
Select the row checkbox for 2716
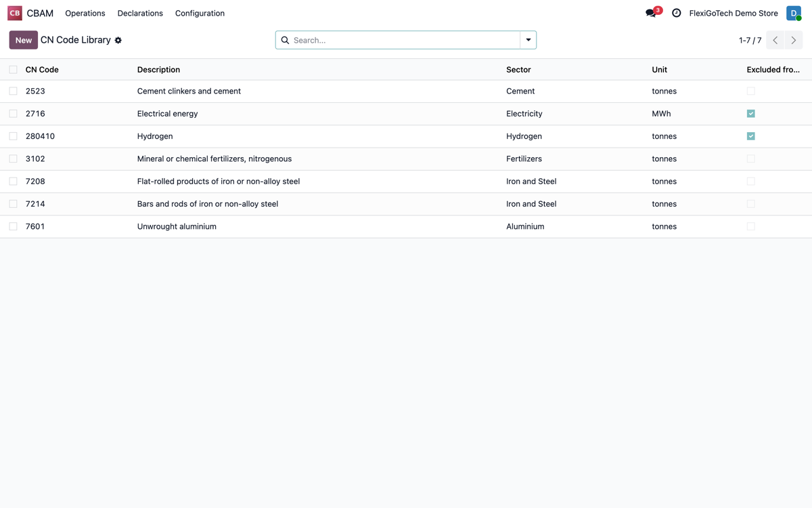click(13, 114)
